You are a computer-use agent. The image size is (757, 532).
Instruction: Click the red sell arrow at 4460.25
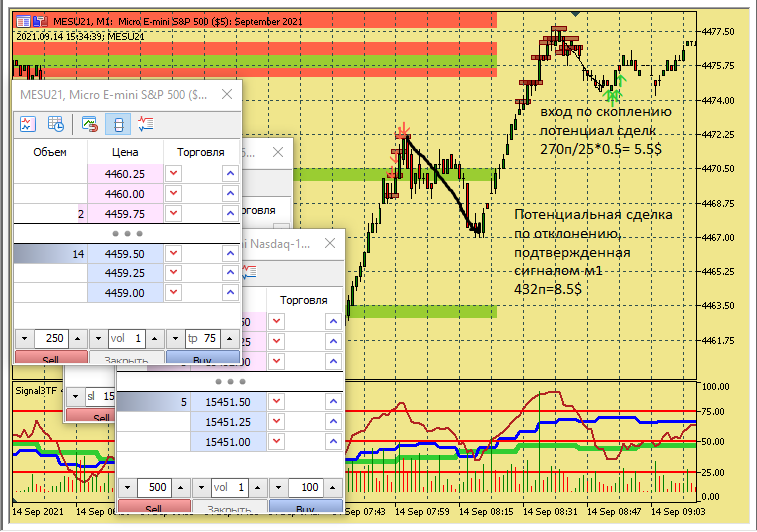174,173
